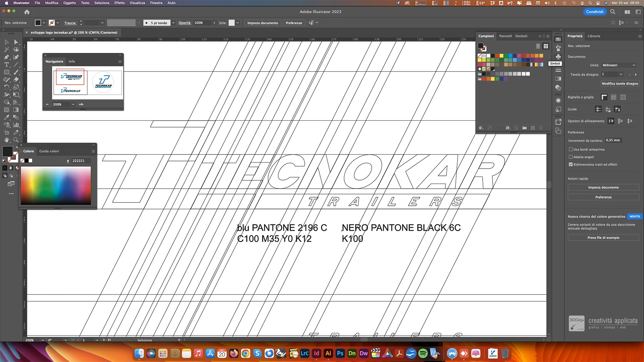
Task: Open the Oggetto menu
Action: click(69, 3)
